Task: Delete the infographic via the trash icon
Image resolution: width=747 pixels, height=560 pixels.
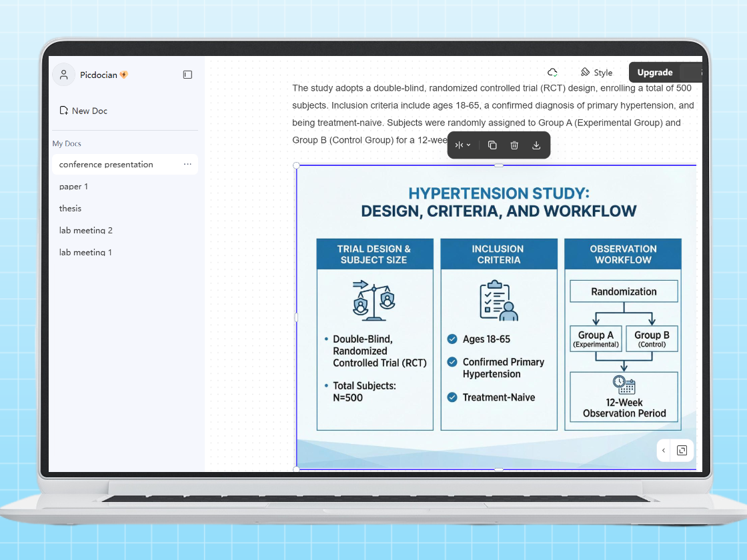Action: [514, 145]
